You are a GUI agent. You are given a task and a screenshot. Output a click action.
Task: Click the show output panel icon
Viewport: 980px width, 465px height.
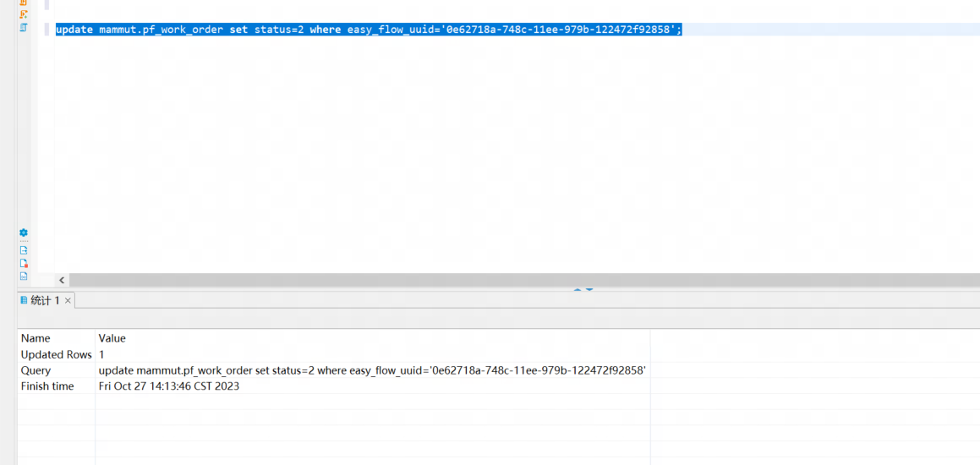tap(24, 250)
